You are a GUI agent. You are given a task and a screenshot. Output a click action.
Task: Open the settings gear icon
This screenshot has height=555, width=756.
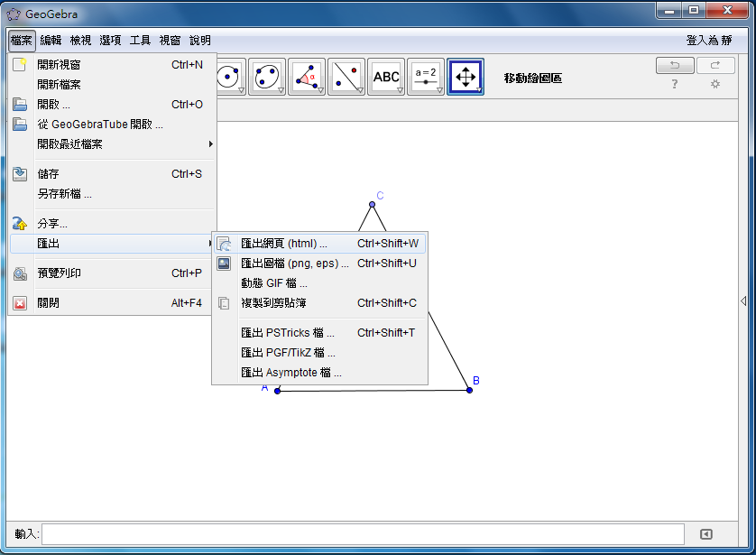point(715,84)
